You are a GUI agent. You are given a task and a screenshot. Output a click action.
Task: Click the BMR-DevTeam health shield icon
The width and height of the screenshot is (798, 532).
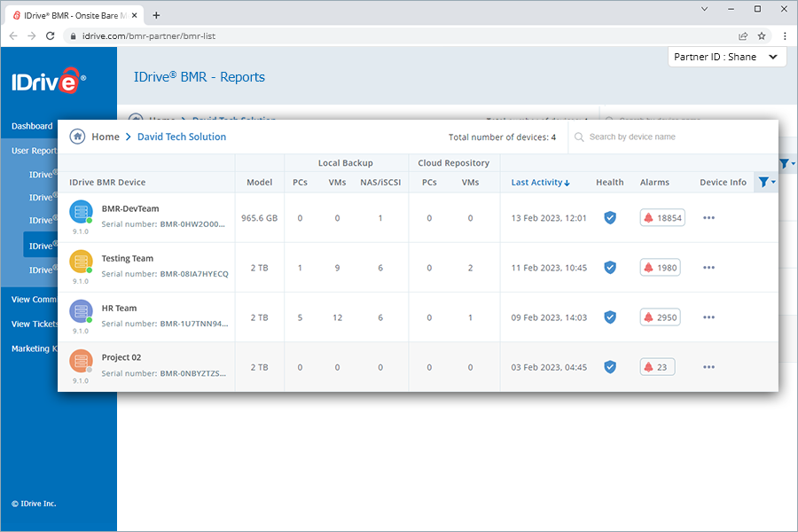tap(610, 218)
